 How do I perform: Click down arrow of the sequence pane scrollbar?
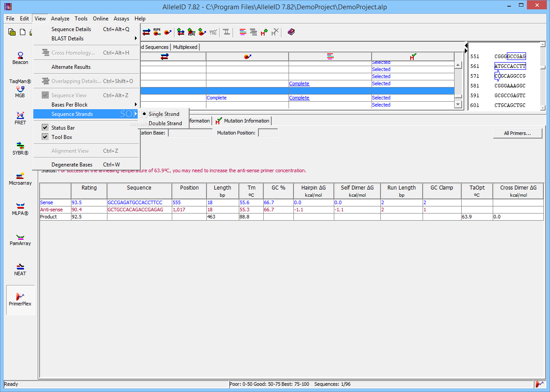point(543,107)
